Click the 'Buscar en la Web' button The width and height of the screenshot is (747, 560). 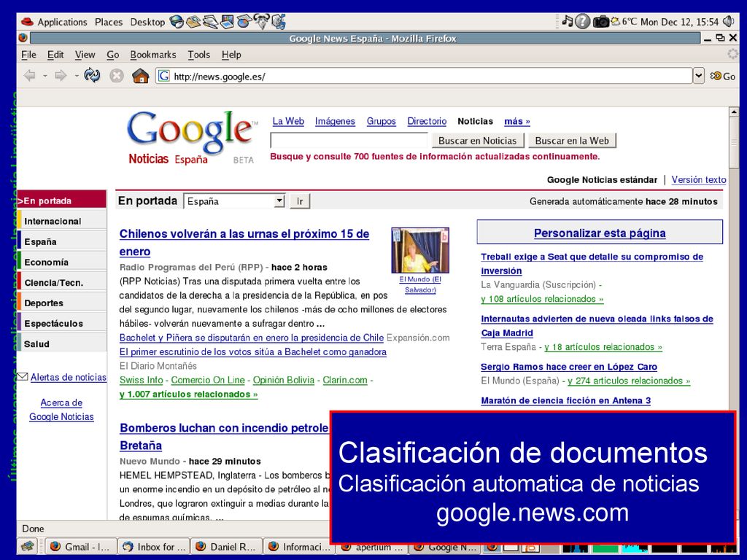click(572, 141)
